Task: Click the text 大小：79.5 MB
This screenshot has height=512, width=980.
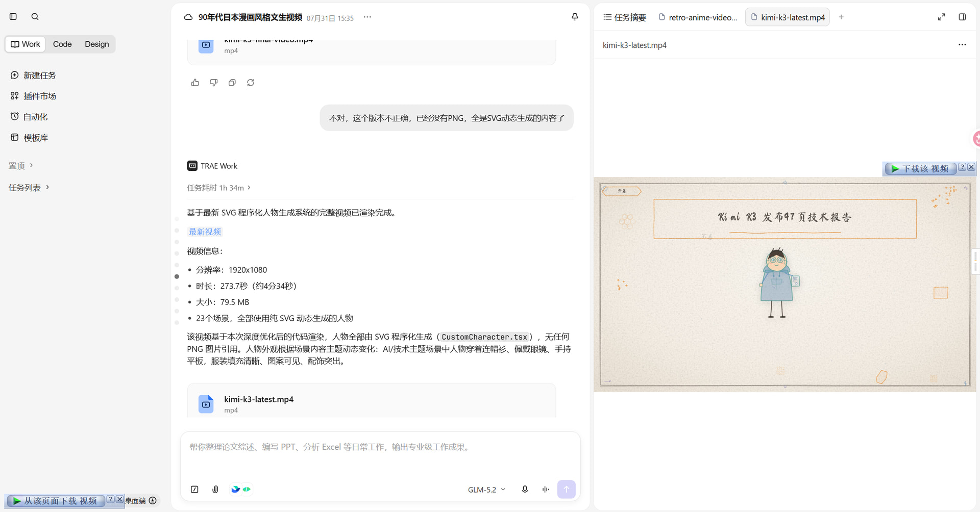Action: (223, 302)
